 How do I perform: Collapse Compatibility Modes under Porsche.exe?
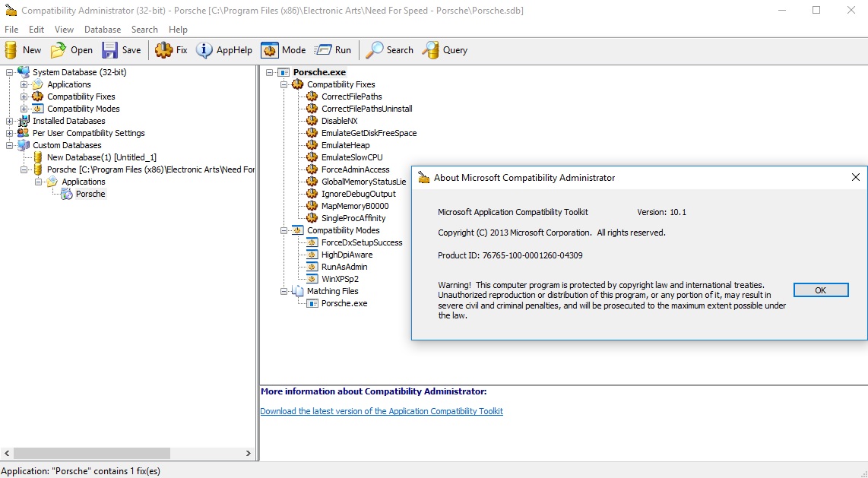pyautogui.click(x=284, y=230)
